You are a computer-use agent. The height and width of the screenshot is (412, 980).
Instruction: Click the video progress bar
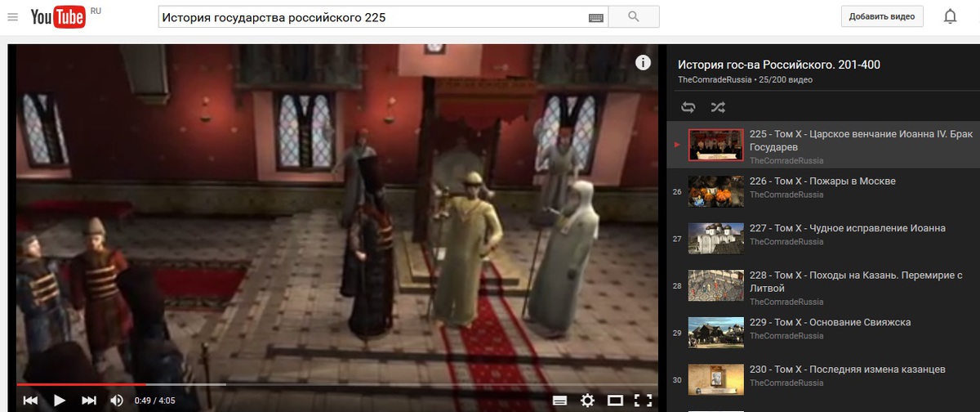[x=336, y=384]
